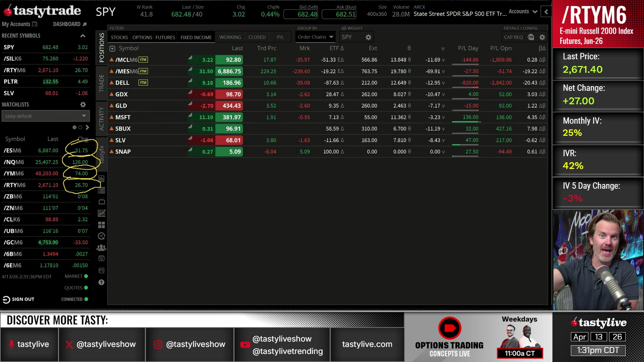Viewport: 644px width, 362px height.
Task: Switch to the TRADE vertical tab
Action: click(101, 83)
